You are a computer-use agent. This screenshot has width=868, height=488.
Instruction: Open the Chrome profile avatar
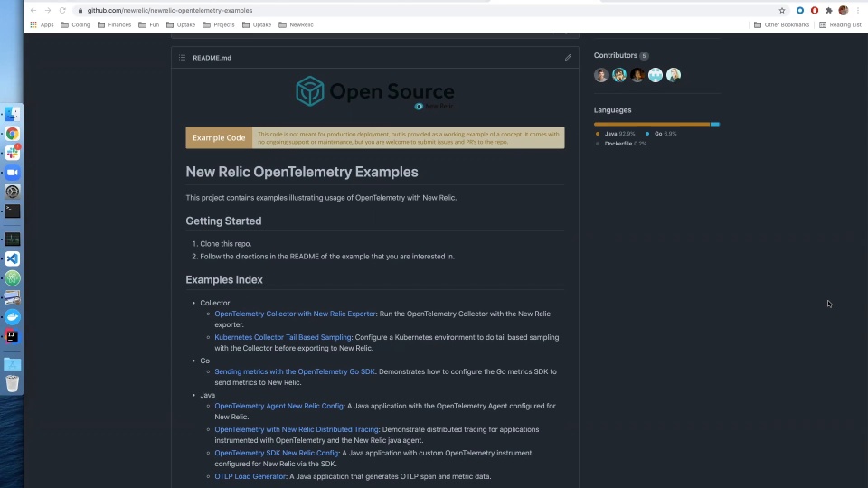(843, 11)
